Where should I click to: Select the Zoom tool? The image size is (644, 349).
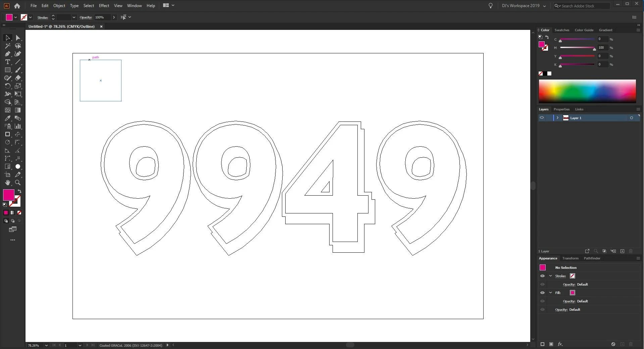tap(18, 183)
